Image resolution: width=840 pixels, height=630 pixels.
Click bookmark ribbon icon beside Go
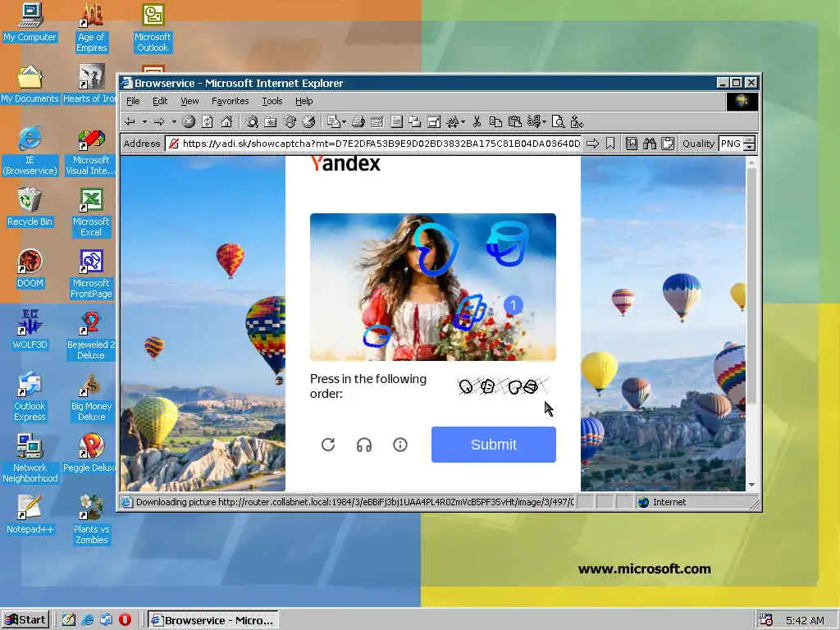tap(610, 144)
